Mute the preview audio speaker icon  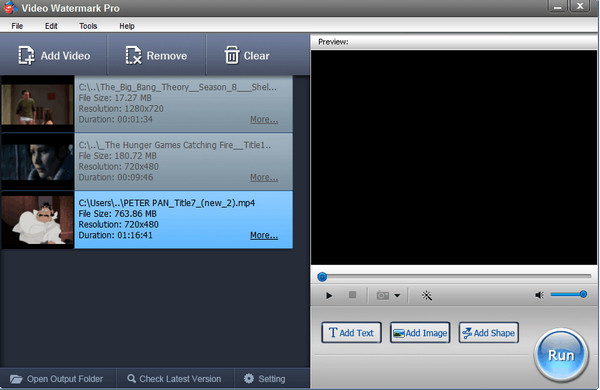coord(539,295)
